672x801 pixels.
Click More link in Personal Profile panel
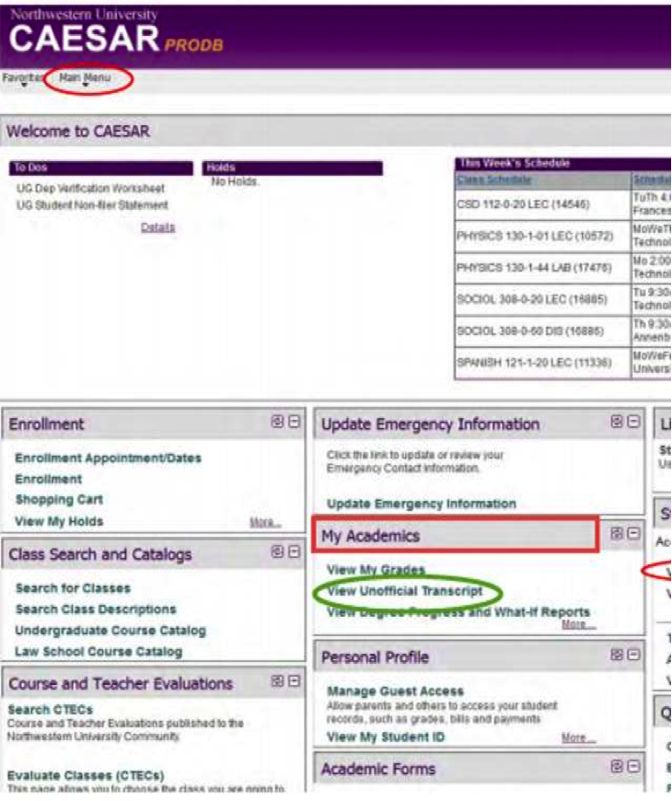[x=578, y=737]
